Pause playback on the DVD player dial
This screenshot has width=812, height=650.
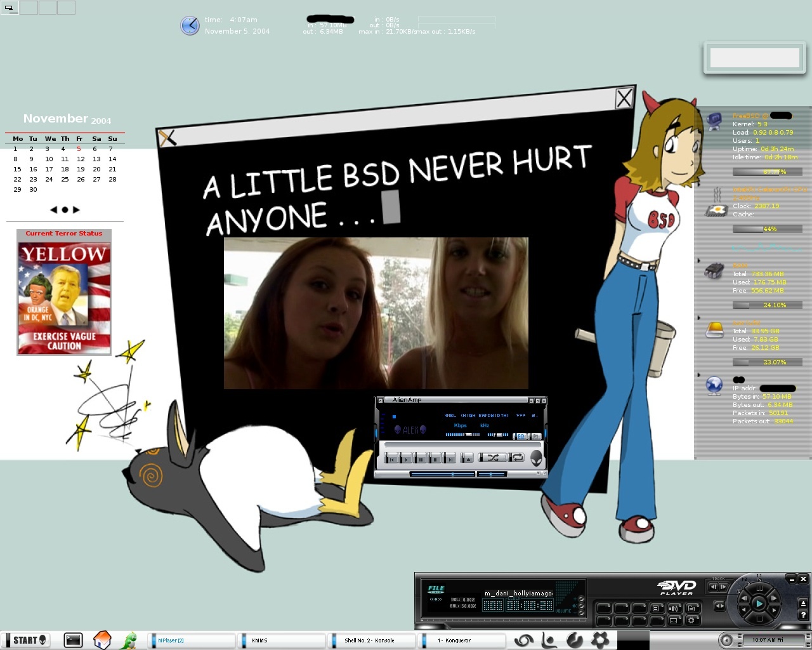tap(759, 588)
